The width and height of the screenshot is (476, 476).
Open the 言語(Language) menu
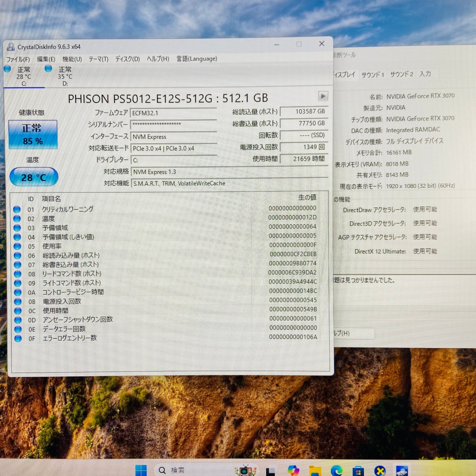196,59
